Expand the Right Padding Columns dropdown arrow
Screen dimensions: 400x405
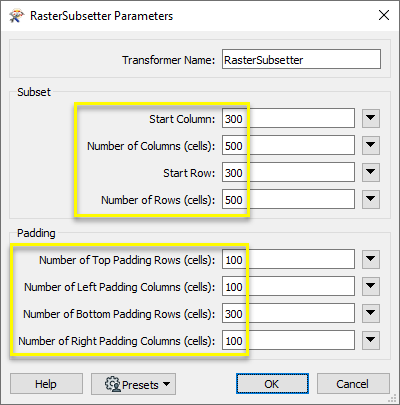pyautogui.click(x=371, y=340)
